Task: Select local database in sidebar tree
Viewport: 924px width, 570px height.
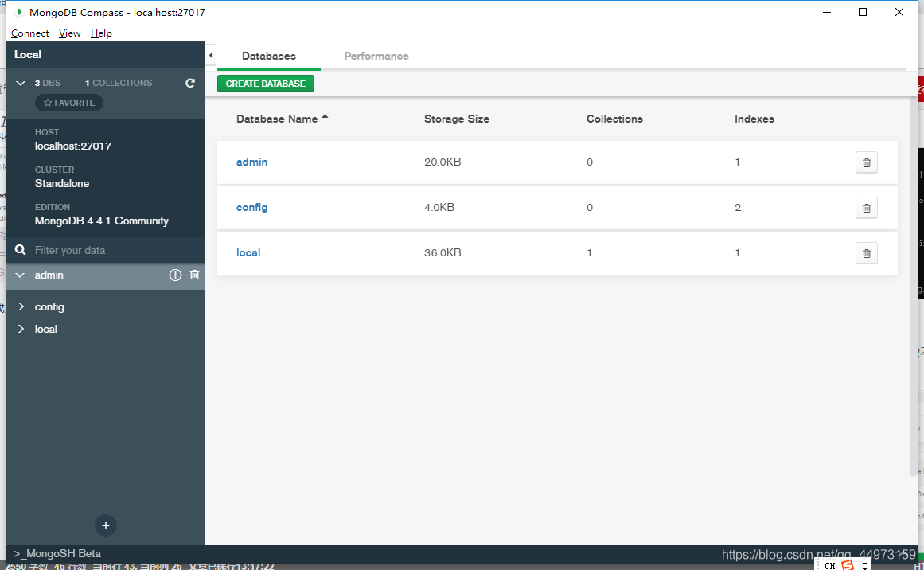Action: coord(46,329)
